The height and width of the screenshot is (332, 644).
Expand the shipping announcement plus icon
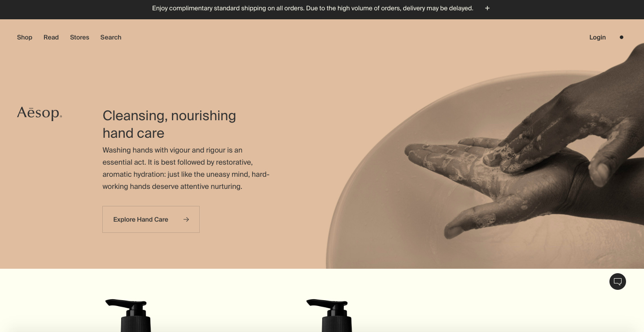tap(487, 8)
